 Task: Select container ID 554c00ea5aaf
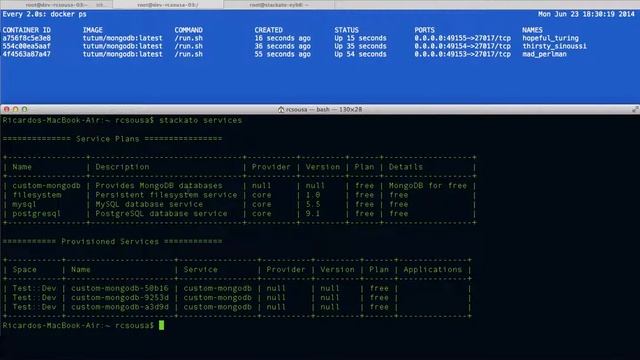(27, 46)
